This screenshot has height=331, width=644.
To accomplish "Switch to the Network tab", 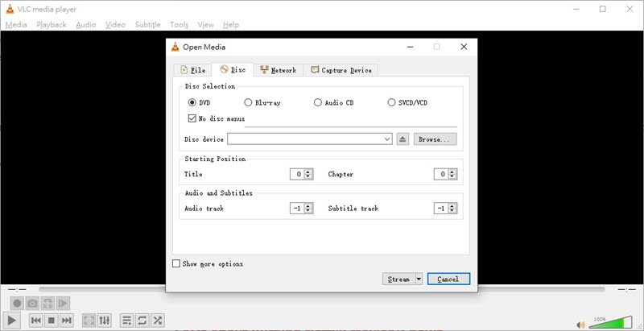I will tap(278, 70).
